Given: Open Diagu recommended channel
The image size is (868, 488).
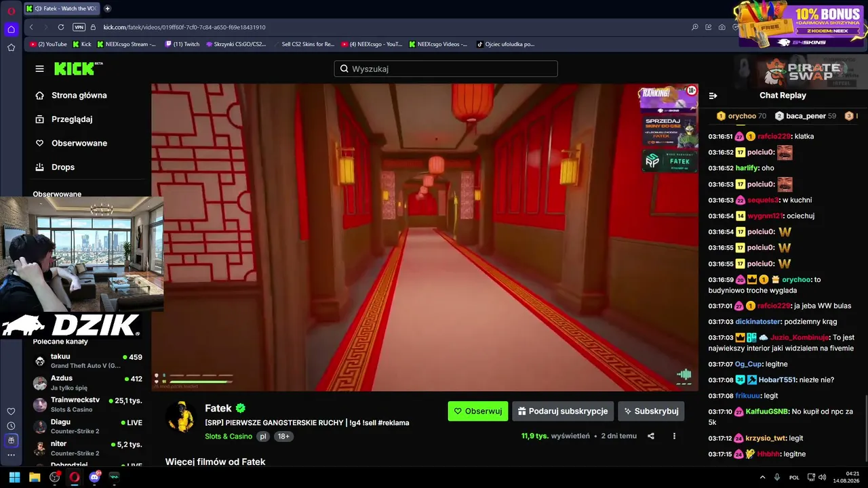Looking at the screenshot, I should click(x=88, y=426).
